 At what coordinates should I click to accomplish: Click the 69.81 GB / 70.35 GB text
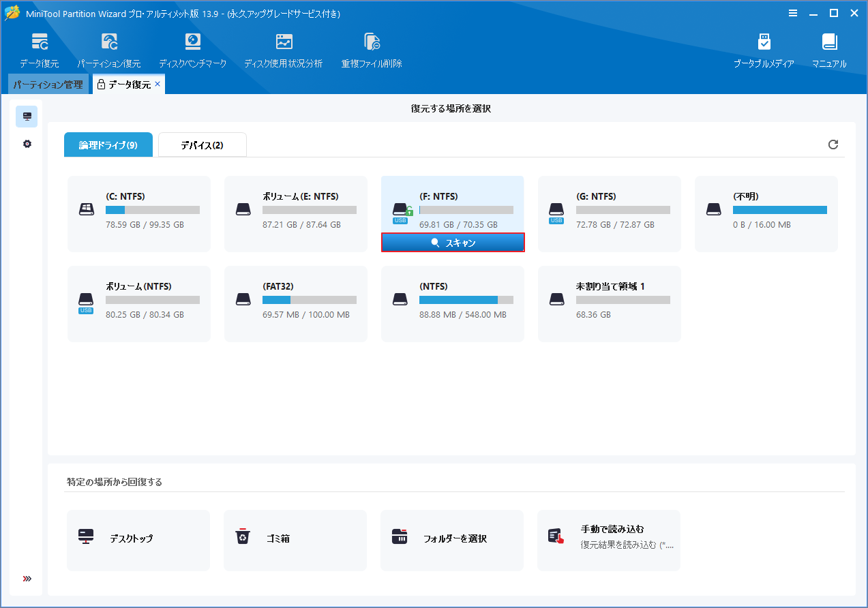[x=458, y=225]
